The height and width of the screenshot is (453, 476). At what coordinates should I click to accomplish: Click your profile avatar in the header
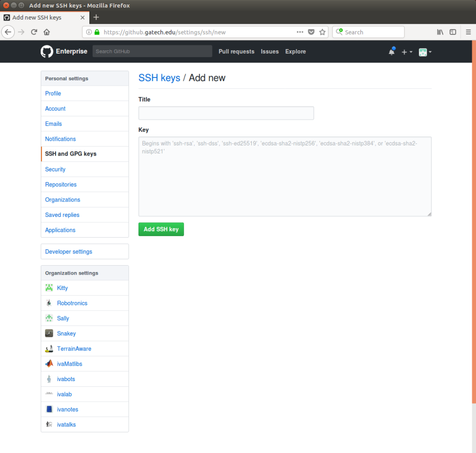coord(422,51)
